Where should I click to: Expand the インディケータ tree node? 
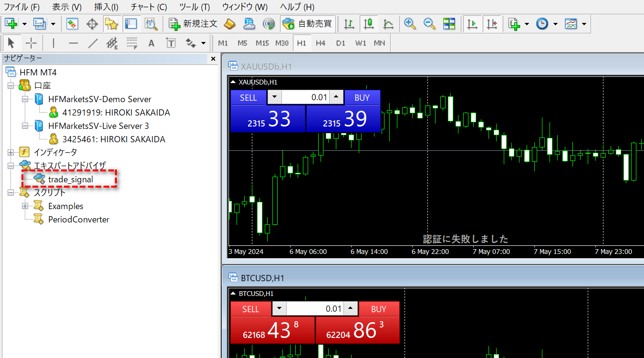click(10, 153)
